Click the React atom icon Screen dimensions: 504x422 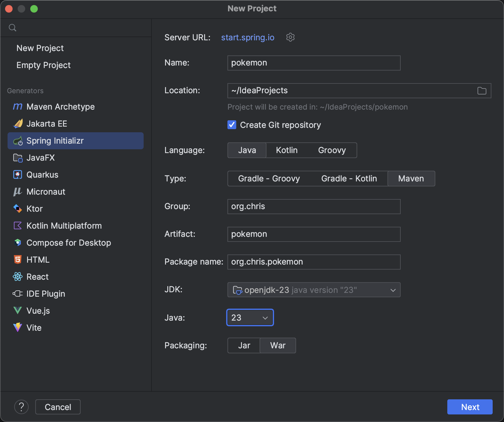18,277
